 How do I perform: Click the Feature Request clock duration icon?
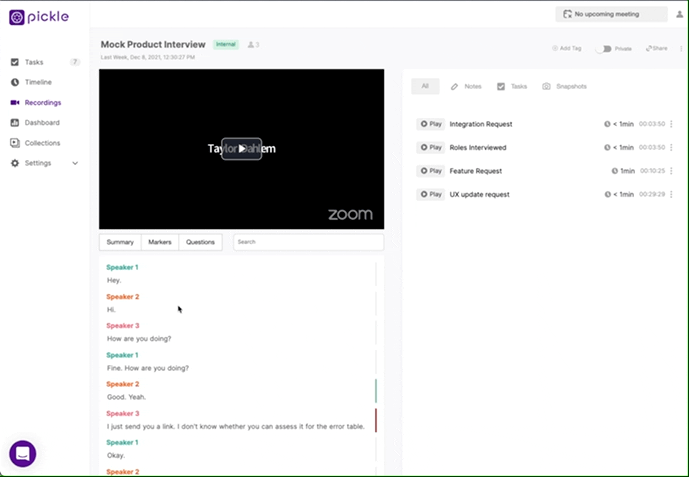[x=615, y=171]
